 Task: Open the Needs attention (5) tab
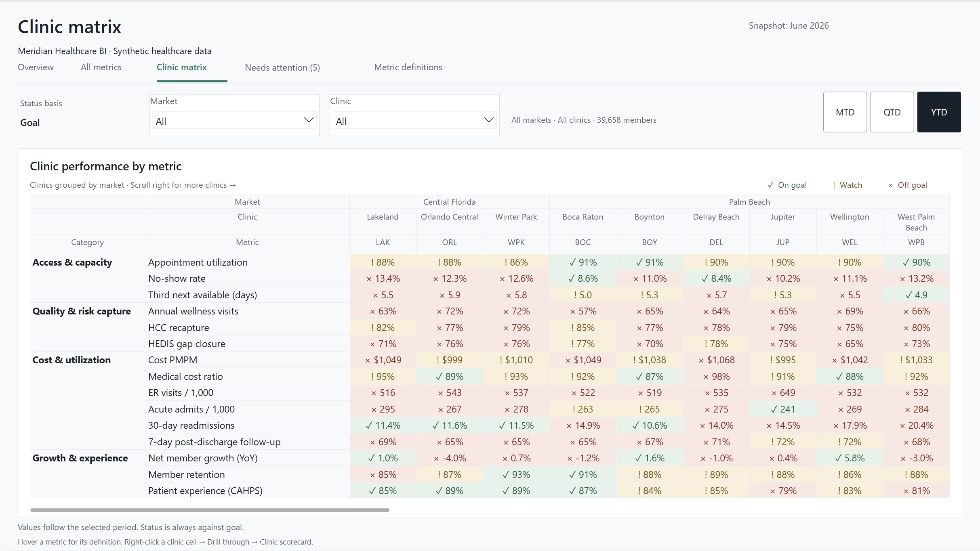pyautogui.click(x=282, y=67)
